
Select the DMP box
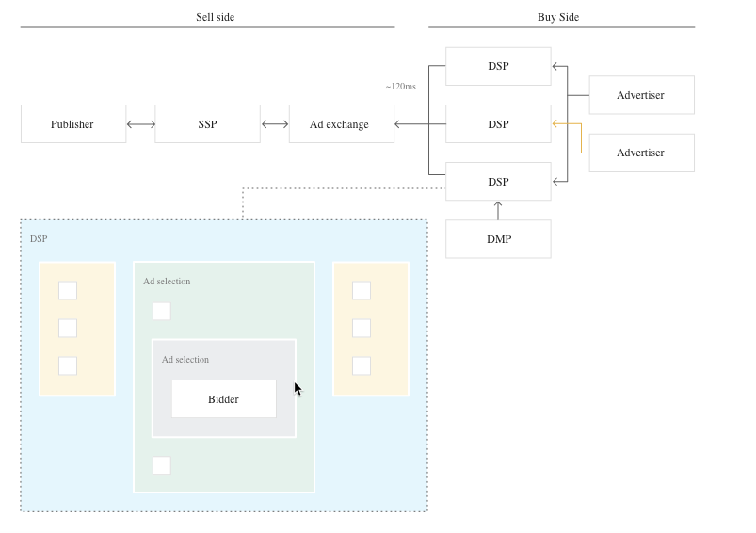click(x=498, y=239)
